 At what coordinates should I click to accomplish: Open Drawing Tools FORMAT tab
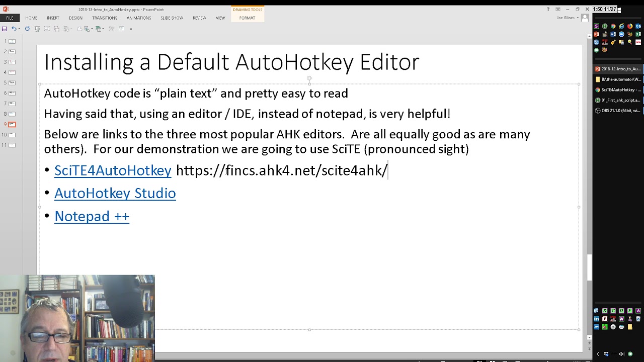point(247,18)
